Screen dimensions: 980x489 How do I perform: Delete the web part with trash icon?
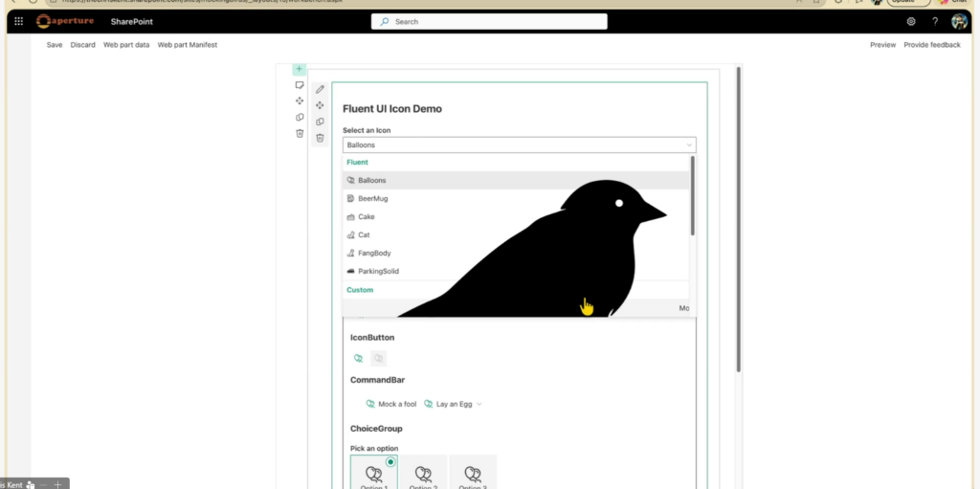click(320, 138)
